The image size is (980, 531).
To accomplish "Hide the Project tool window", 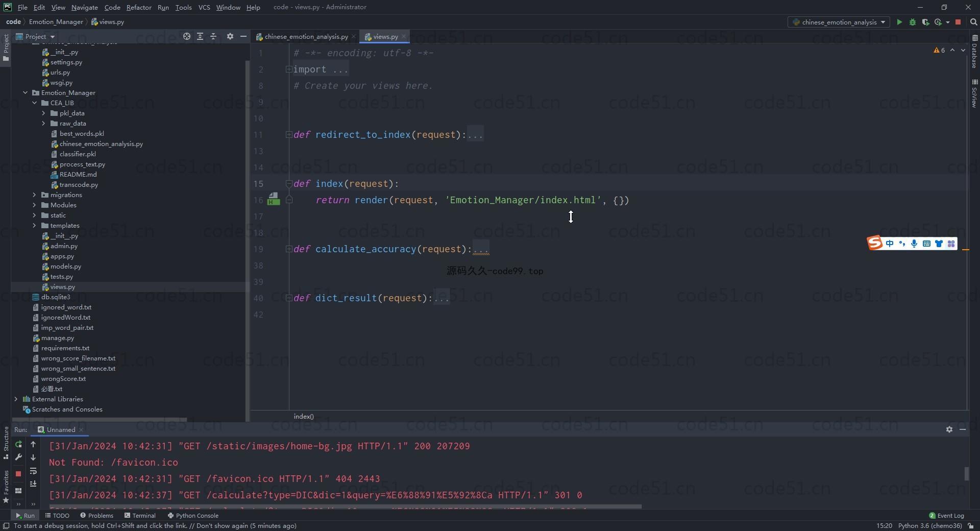I will coord(243,36).
